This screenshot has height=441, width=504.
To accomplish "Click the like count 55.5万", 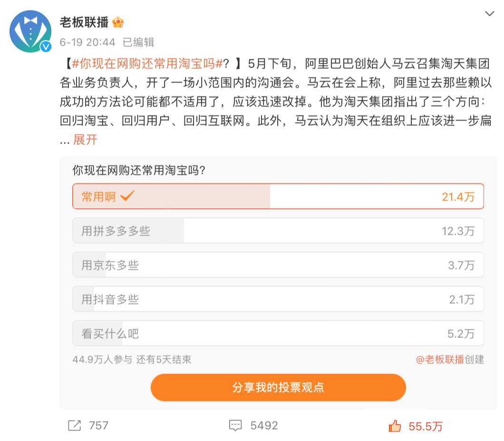I will (425, 427).
